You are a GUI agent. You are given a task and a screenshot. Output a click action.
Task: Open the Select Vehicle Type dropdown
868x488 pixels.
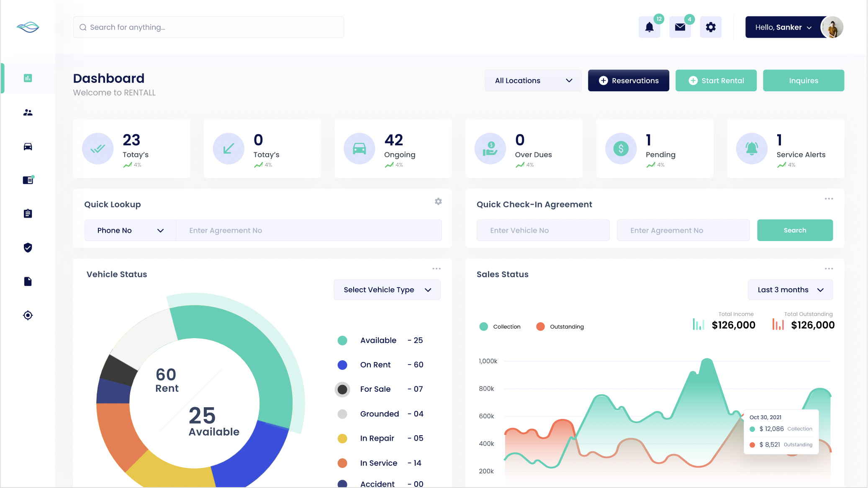[x=387, y=290]
